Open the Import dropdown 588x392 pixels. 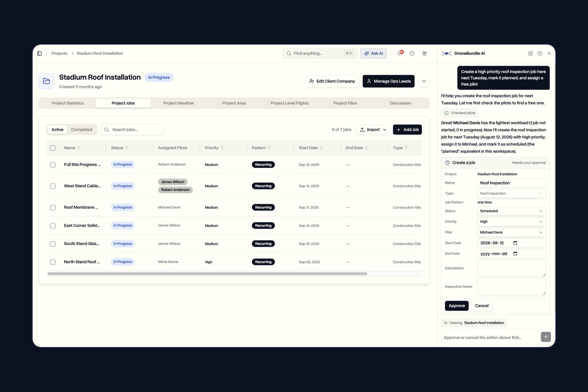(x=373, y=130)
